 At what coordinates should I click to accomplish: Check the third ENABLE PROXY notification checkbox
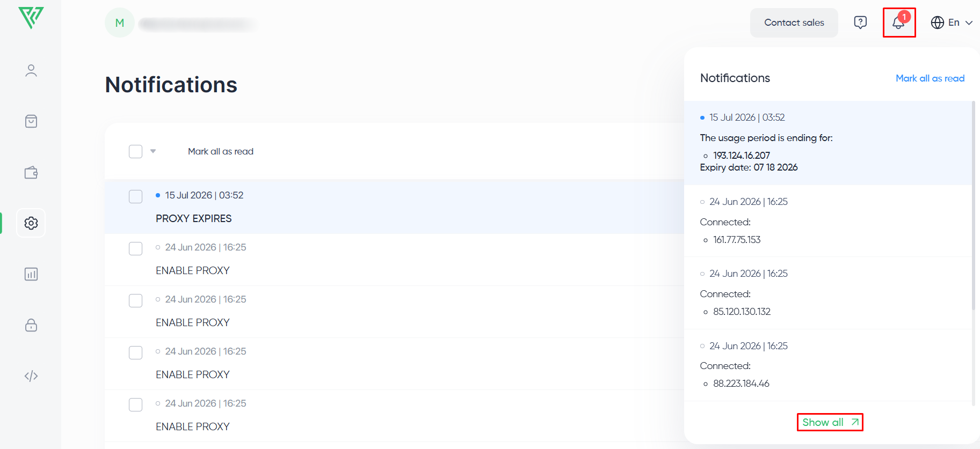click(135, 352)
